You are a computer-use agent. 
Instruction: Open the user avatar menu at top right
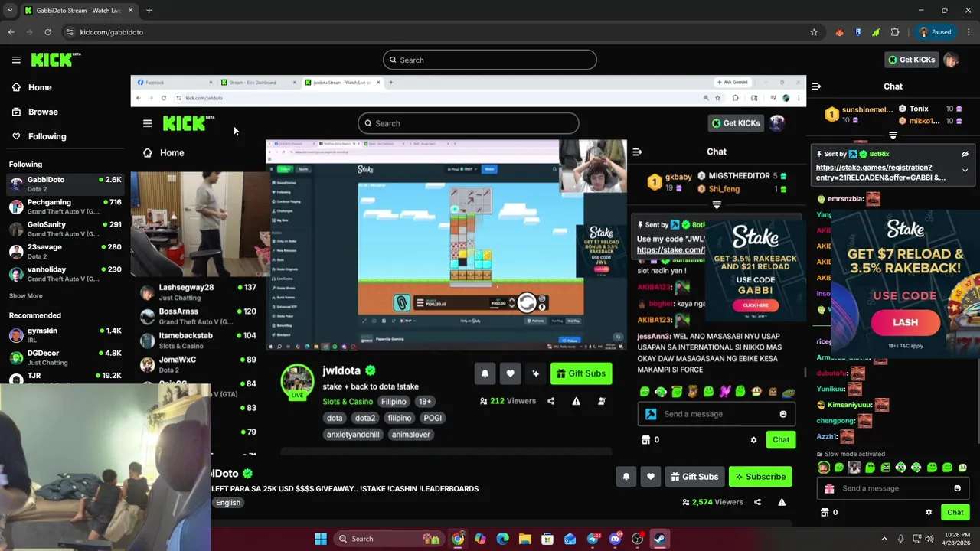tap(951, 60)
